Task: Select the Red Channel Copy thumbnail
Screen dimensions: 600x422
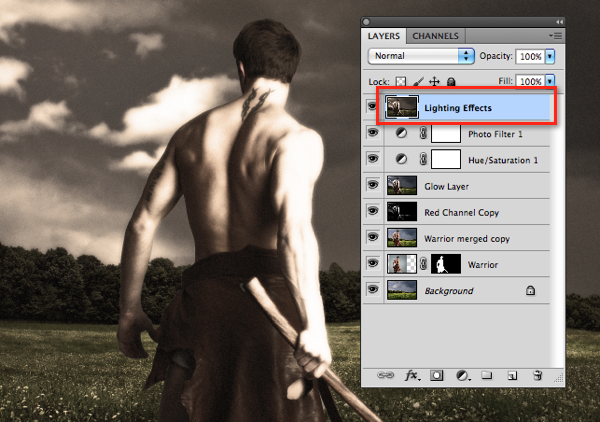Action: (402, 212)
